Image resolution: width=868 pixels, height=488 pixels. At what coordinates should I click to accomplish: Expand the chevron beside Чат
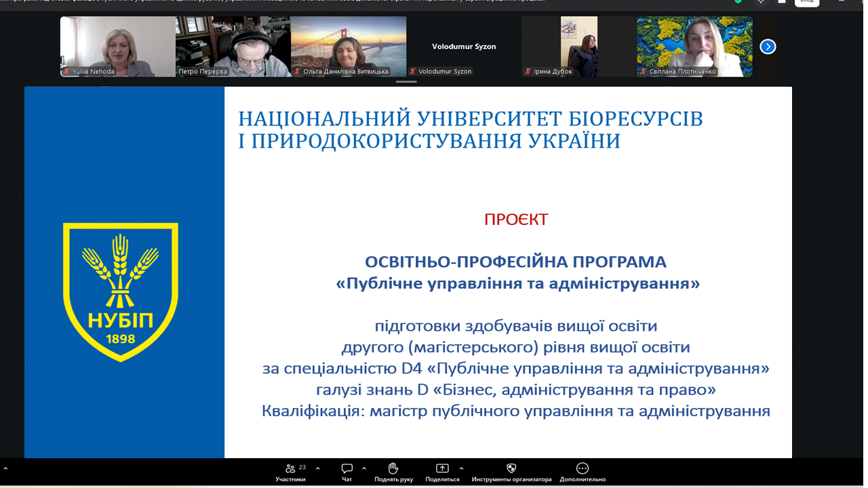(x=364, y=468)
